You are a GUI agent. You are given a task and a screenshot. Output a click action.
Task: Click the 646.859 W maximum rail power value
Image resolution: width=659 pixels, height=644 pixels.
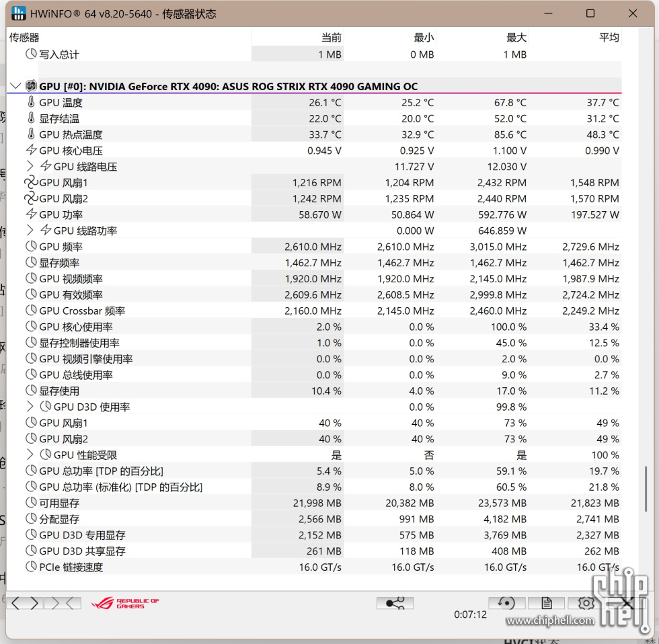502,231
